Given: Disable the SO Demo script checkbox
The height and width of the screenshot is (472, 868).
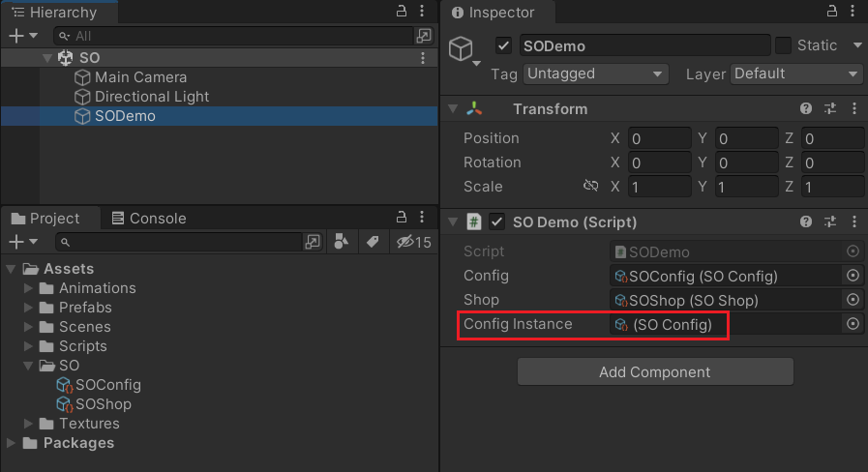Looking at the screenshot, I should click(x=496, y=221).
